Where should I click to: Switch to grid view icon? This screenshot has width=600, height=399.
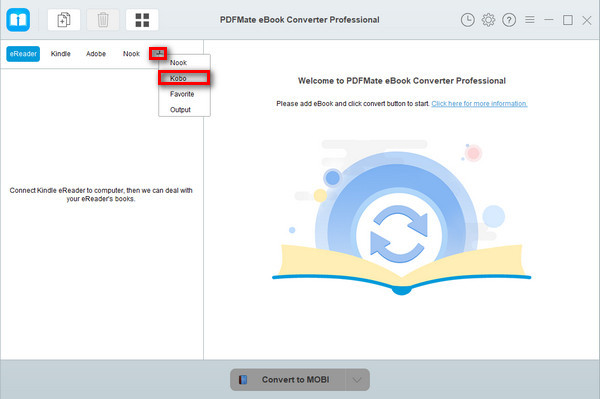pos(142,20)
